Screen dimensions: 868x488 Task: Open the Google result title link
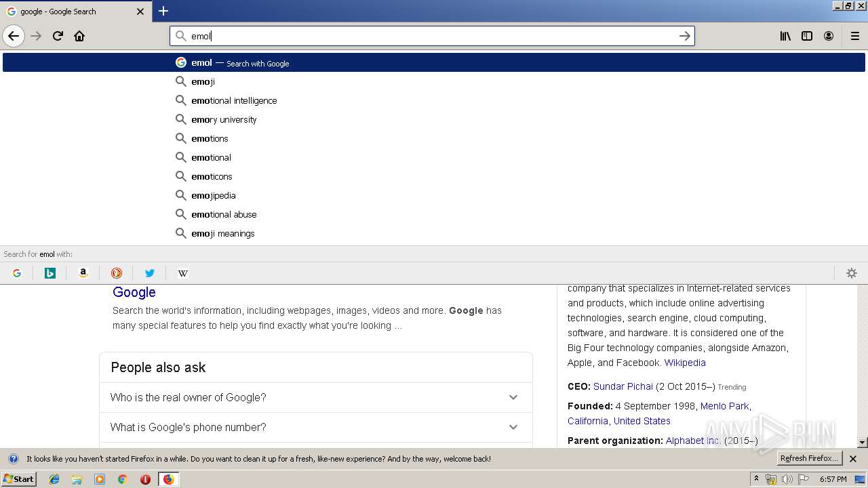[x=134, y=292]
